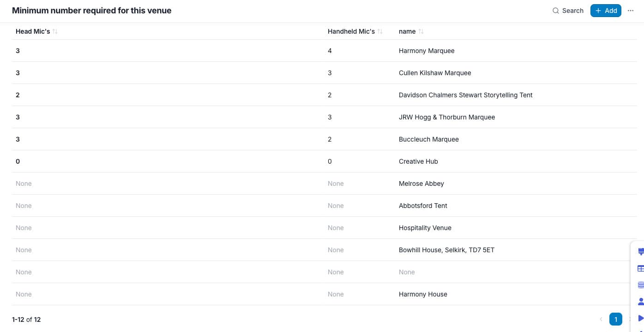Viewport: 644px width, 332px height.
Task: Click the Search text button
Action: (x=573, y=11)
